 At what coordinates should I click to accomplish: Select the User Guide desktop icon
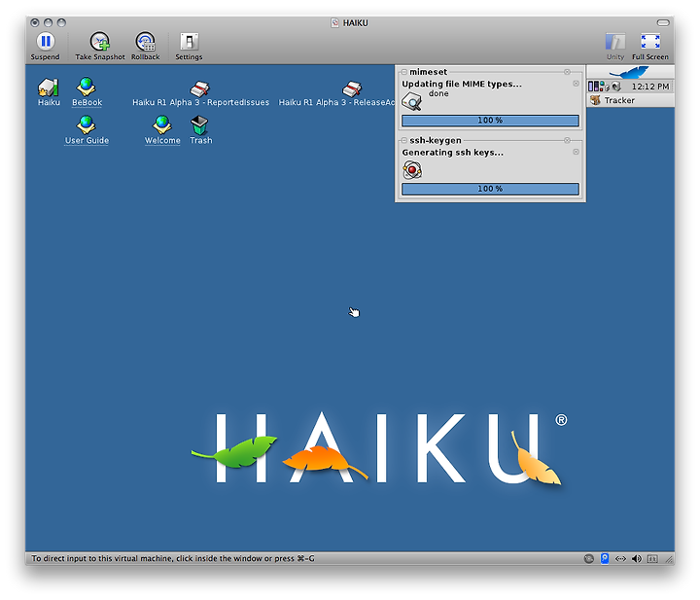[x=86, y=125]
